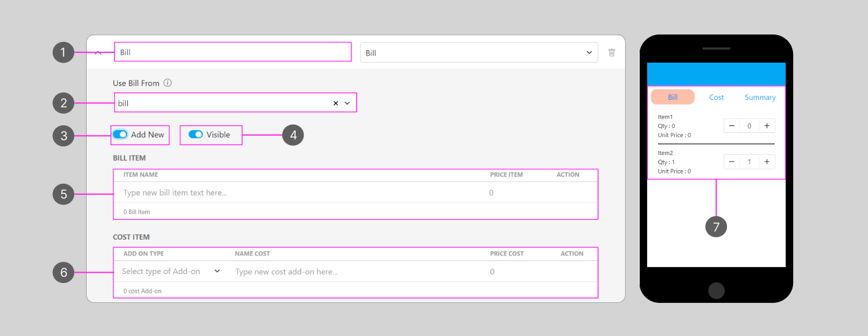
Task: Collapse the Bill section with the chevron
Action: click(98, 52)
